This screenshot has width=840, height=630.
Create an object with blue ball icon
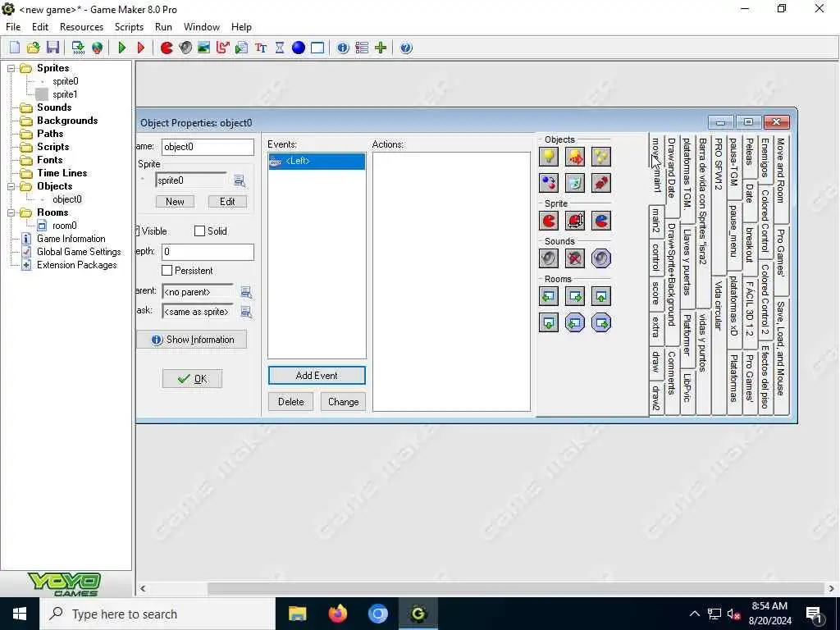(299, 48)
